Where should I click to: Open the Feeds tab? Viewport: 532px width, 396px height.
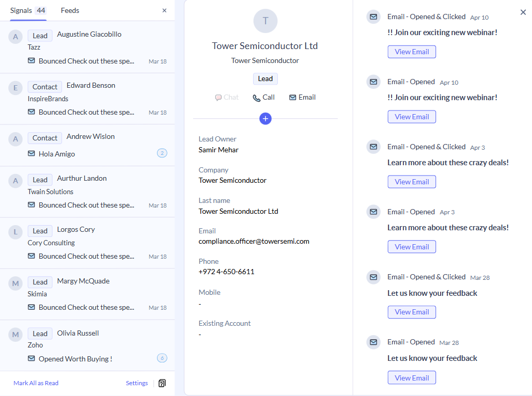[x=70, y=10]
